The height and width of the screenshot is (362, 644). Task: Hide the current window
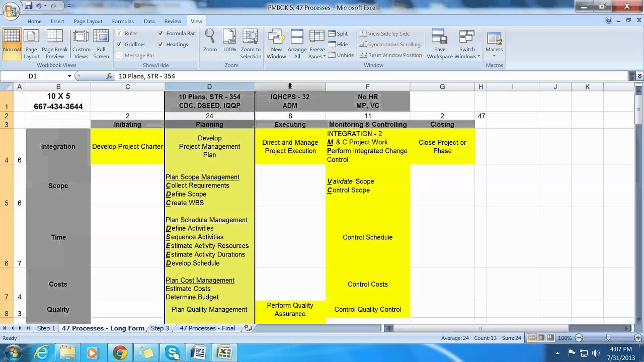[338, 44]
